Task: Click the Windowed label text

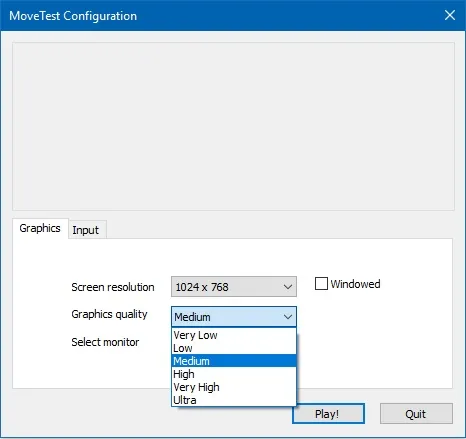Action: [355, 284]
